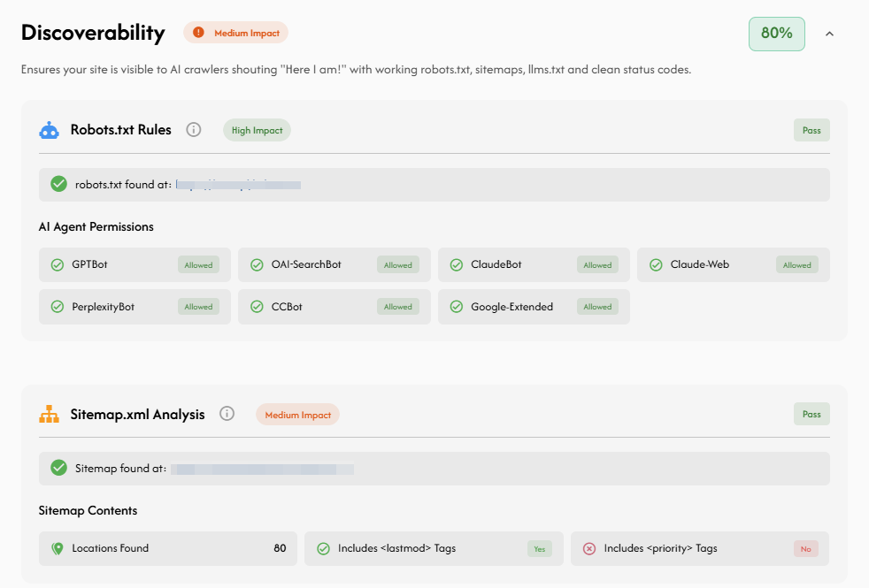Click the Robots.txt robot icon
Image resolution: width=869 pixels, height=588 pixels.
tap(49, 130)
